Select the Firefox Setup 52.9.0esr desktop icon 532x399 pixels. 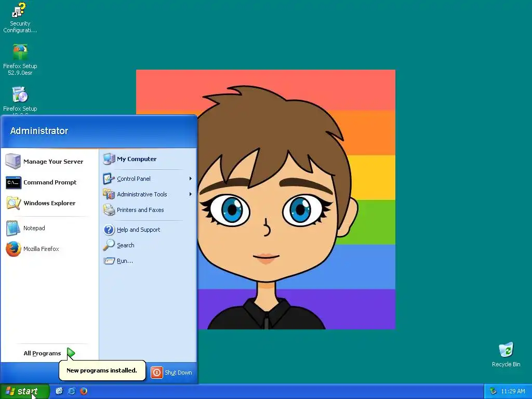[20, 60]
